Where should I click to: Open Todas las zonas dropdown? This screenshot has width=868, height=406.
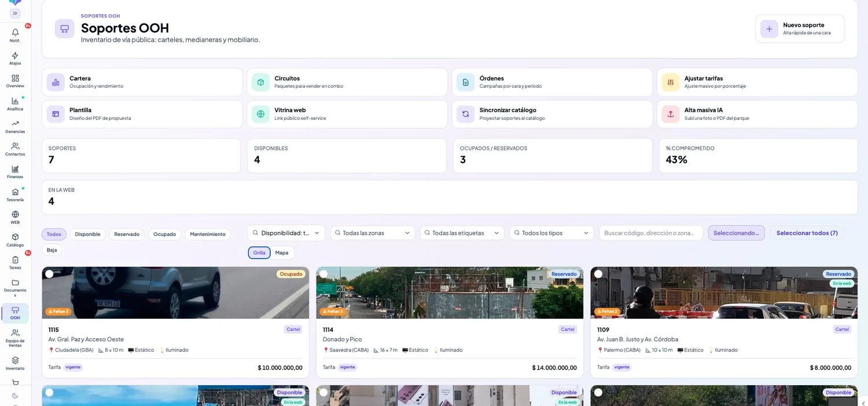[373, 233]
